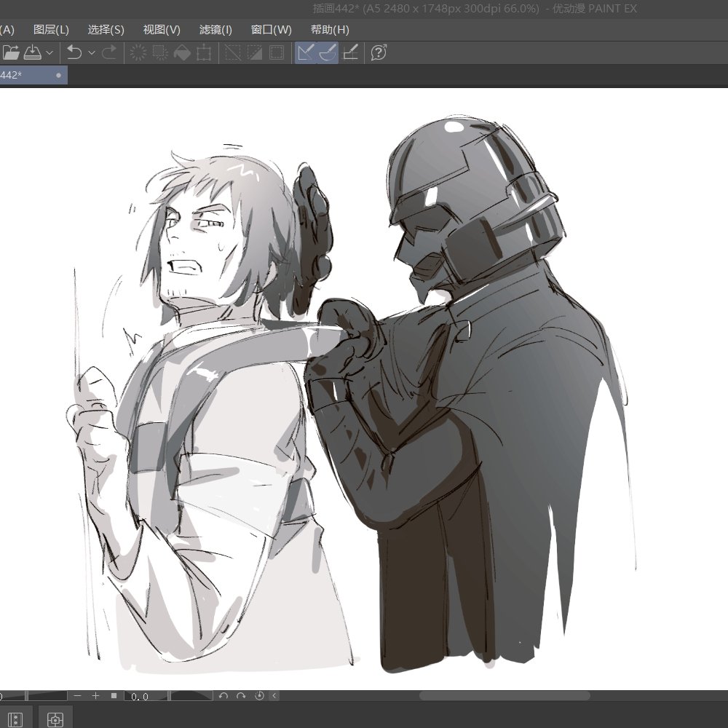Open file using the folder icon
Image resolution: width=728 pixels, height=728 pixels.
(11, 52)
